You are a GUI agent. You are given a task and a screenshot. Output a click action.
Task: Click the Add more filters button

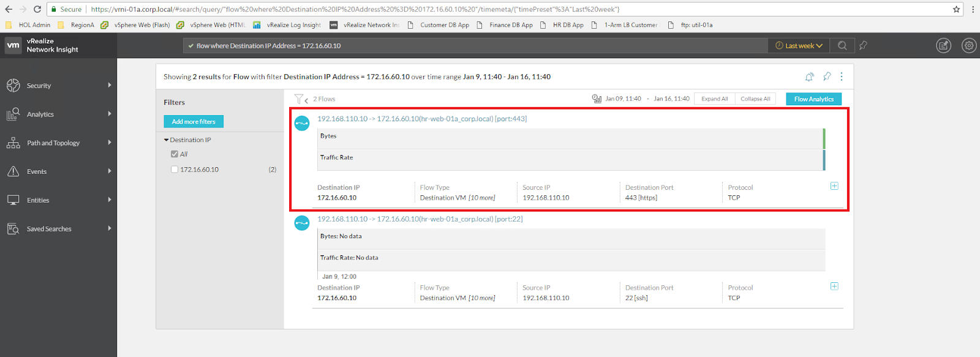tap(194, 122)
